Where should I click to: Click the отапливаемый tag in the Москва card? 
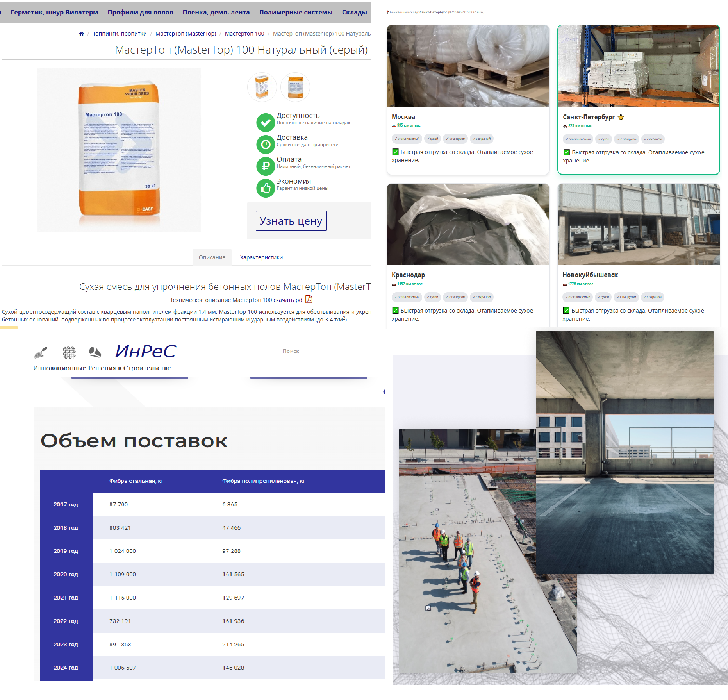click(x=407, y=139)
